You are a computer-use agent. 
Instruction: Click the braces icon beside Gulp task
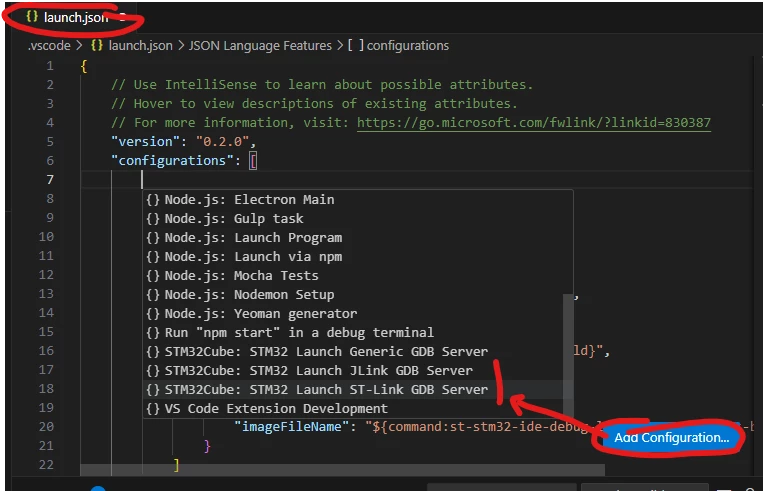point(153,218)
